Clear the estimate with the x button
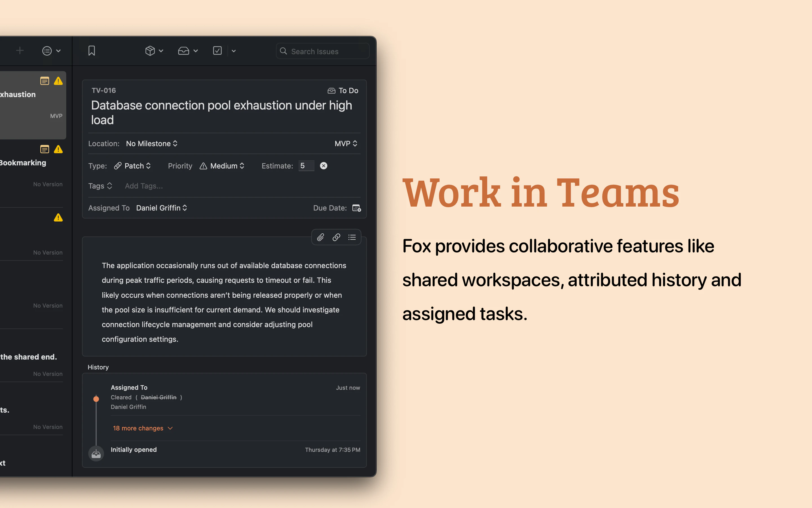Viewport: 812px width, 508px height. [x=323, y=166]
